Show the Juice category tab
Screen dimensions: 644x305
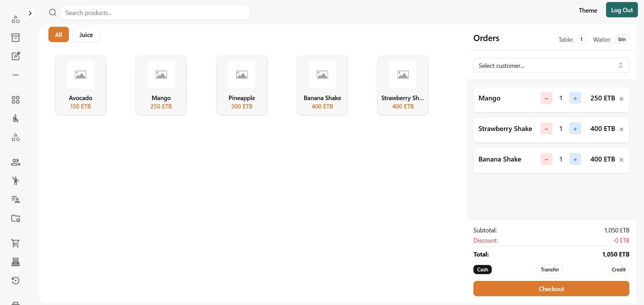click(86, 35)
